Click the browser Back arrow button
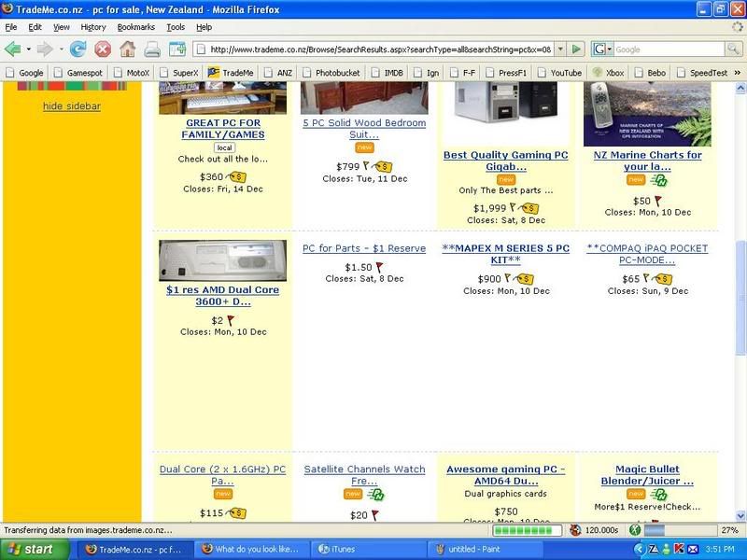The height and width of the screenshot is (560, 747). (13, 49)
